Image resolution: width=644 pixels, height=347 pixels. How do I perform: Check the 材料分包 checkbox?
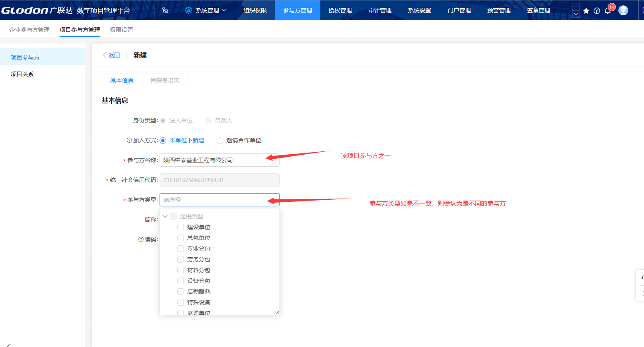181,270
